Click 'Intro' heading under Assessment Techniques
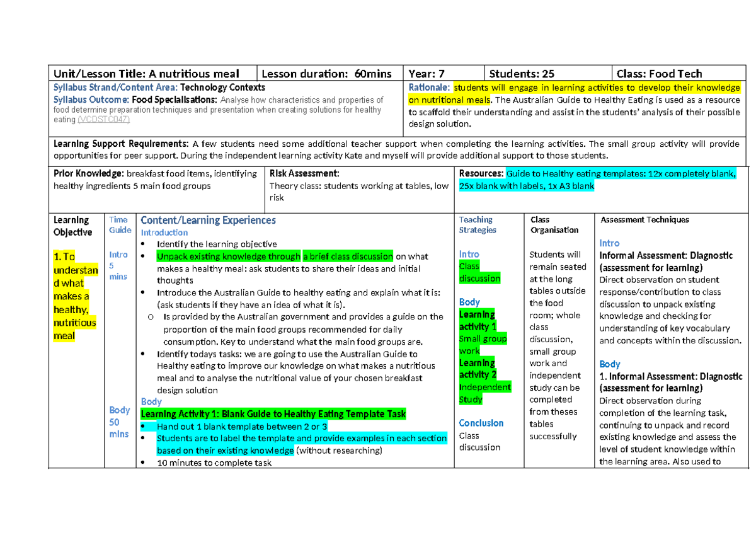Viewport: 756px width, 535px height. click(x=609, y=243)
